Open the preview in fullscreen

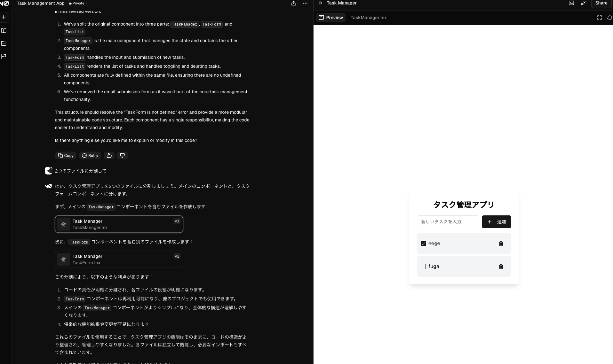[599, 18]
